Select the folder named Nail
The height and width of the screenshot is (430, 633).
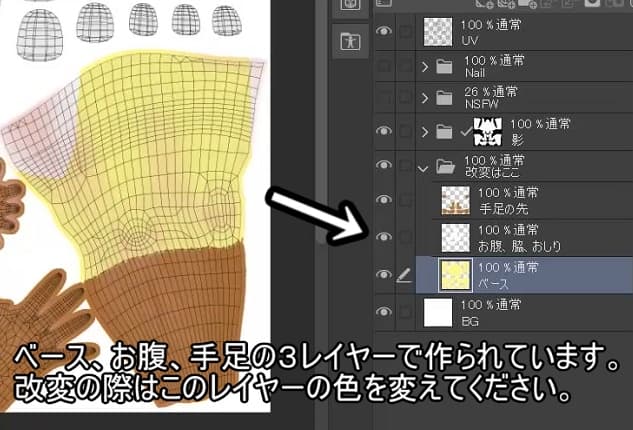click(x=475, y=73)
